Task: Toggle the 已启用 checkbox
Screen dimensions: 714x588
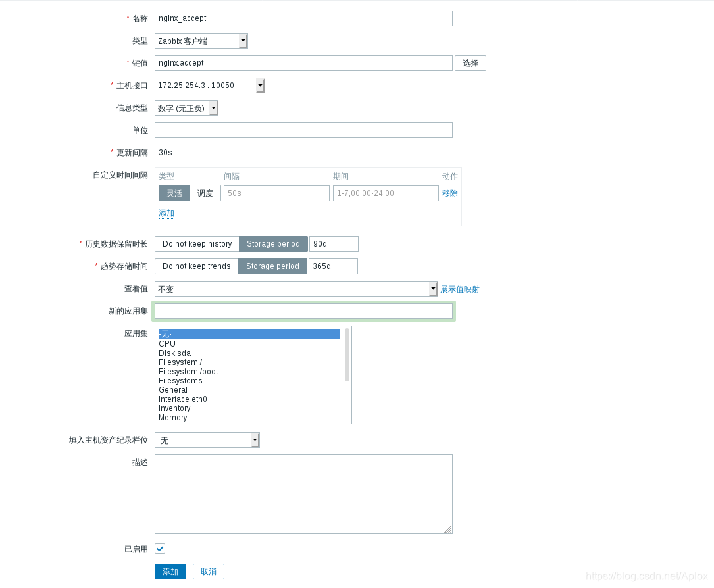Action: pyautogui.click(x=160, y=549)
